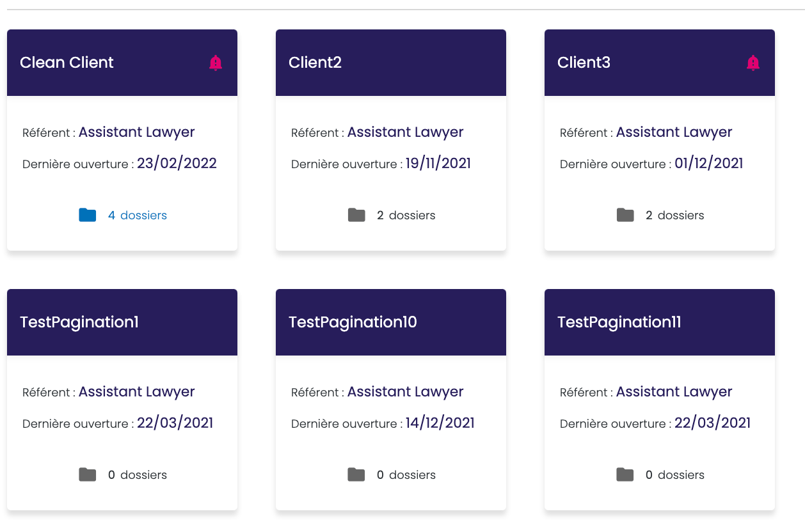Click the notification bell on Clean Client card
This screenshot has width=805, height=532.
(x=216, y=63)
